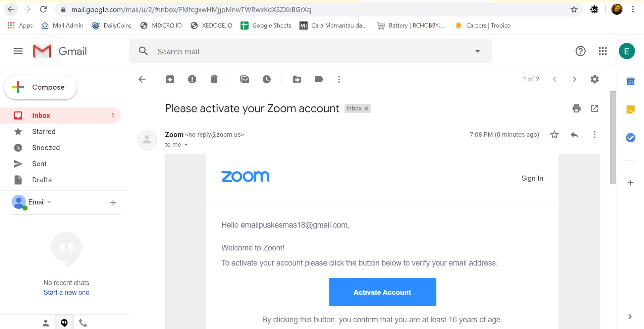Open the Move to folder icon
This screenshot has height=329, width=644.
point(297,79)
